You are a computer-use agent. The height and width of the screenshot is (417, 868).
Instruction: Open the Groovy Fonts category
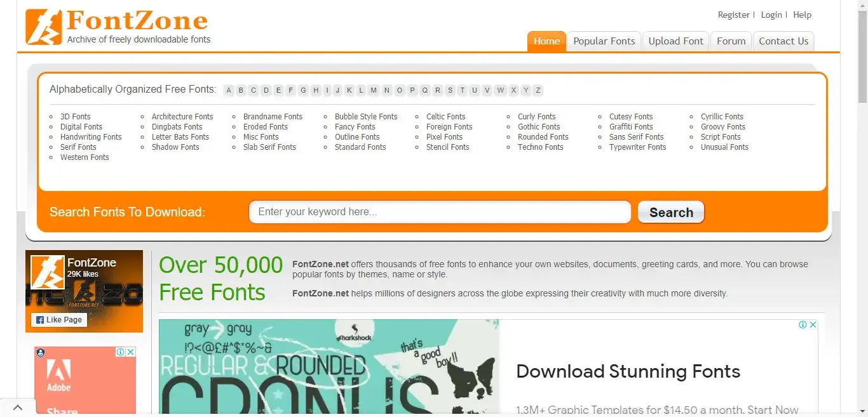coord(723,127)
